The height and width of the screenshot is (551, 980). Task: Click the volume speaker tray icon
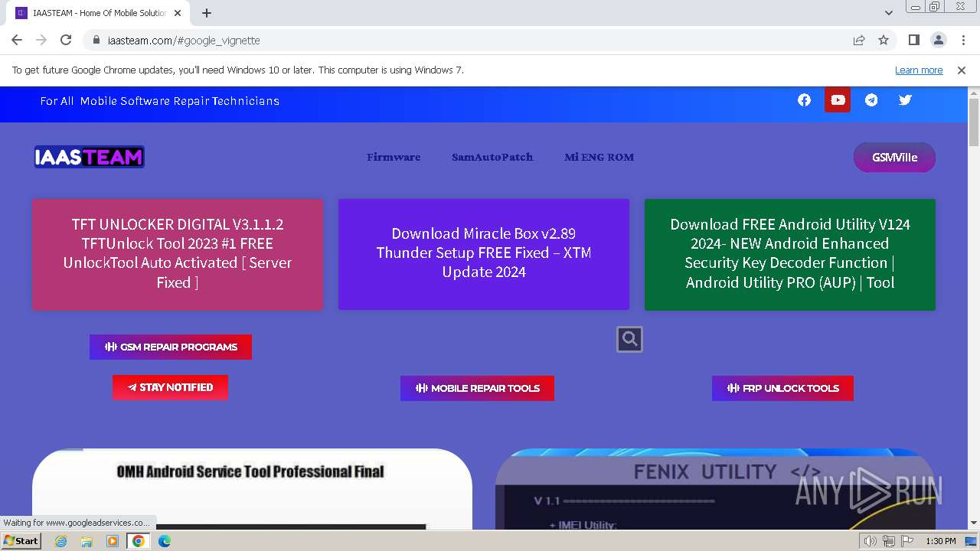(871, 541)
